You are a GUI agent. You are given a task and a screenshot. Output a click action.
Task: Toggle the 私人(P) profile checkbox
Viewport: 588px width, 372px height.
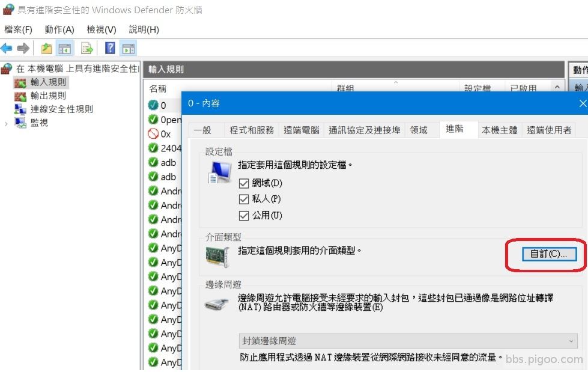click(244, 199)
